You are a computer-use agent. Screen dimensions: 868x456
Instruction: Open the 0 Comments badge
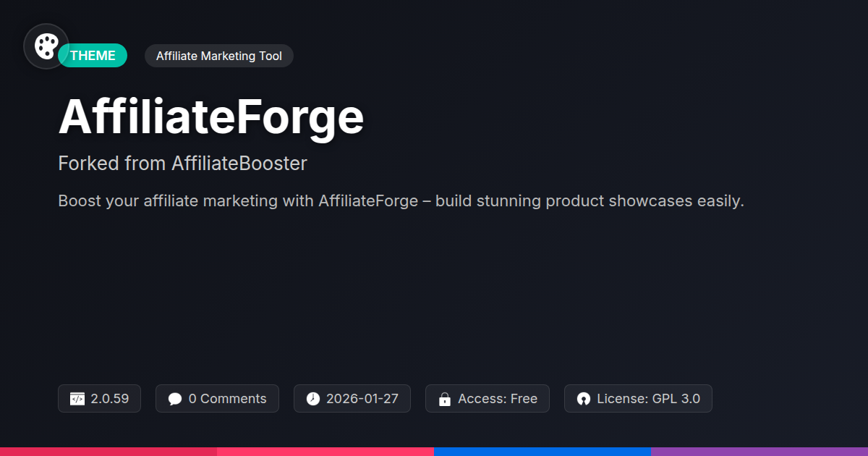point(217,399)
